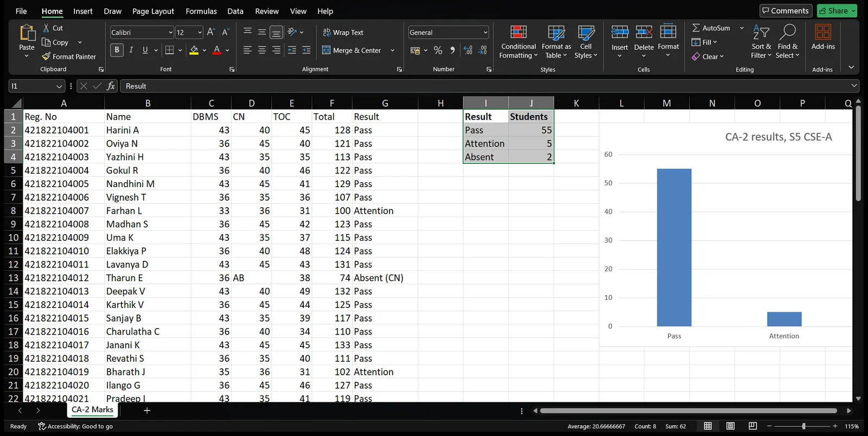868x436 pixels.
Task: Select the CA-2 Marks sheet tab
Action: pos(92,410)
